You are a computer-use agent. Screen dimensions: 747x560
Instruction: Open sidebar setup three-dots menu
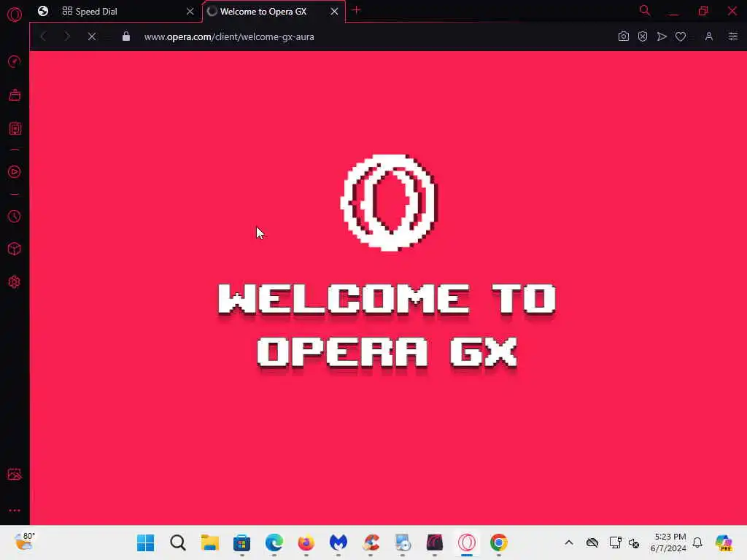coord(15,510)
